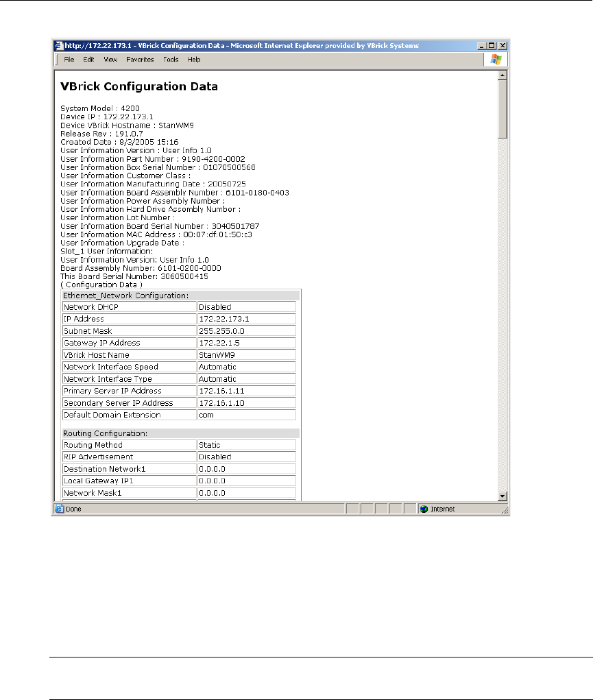The image size is (593, 700).
Task: Open the File menu
Action: (69, 60)
